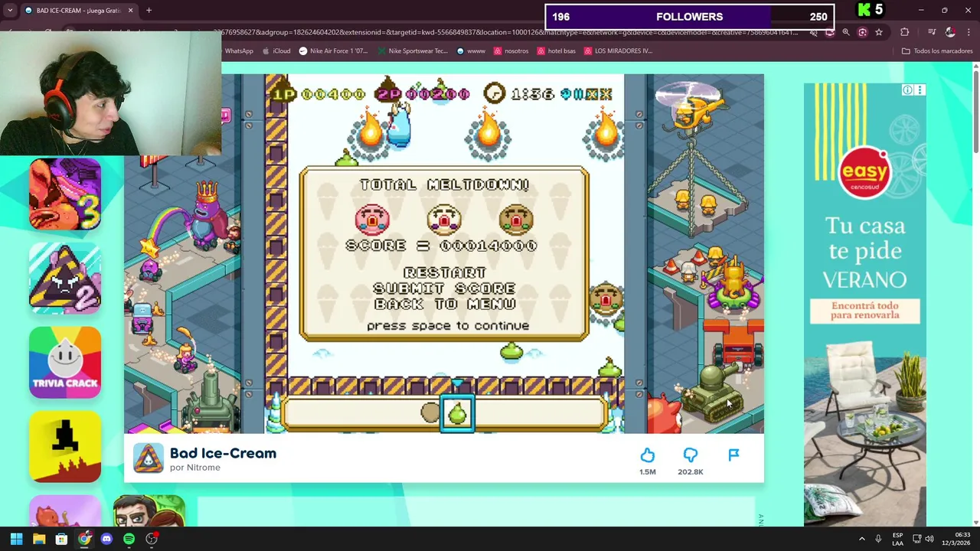Open iCloud bookmark

point(276,51)
